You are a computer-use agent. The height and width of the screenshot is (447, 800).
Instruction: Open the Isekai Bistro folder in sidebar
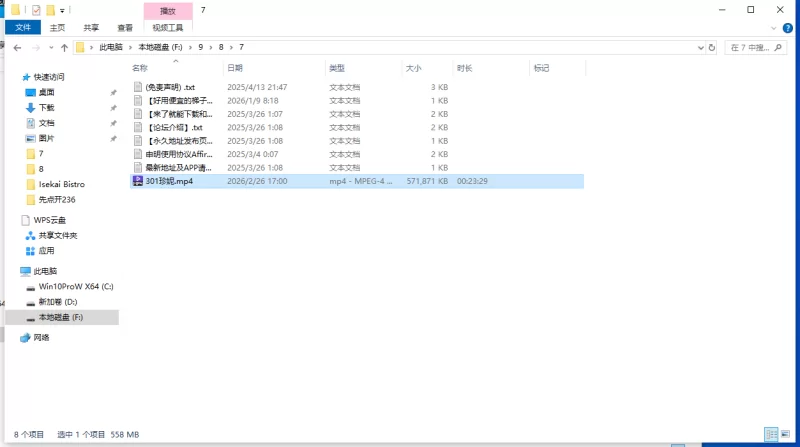(x=62, y=184)
